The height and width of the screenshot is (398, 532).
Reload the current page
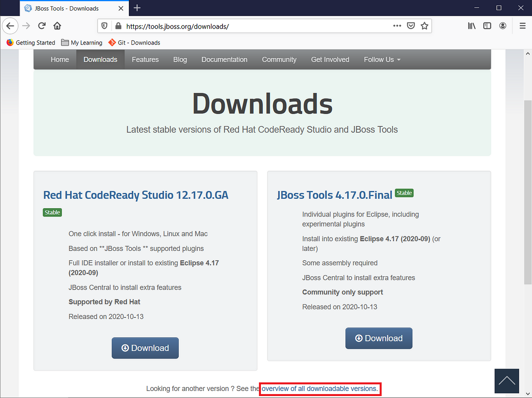pyautogui.click(x=42, y=26)
